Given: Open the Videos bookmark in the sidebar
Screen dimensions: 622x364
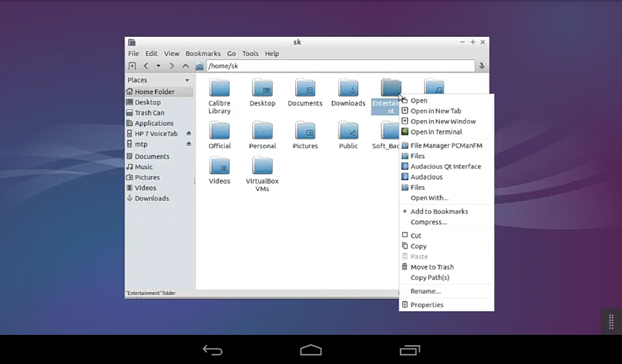Looking at the screenshot, I should tap(159, 187).
